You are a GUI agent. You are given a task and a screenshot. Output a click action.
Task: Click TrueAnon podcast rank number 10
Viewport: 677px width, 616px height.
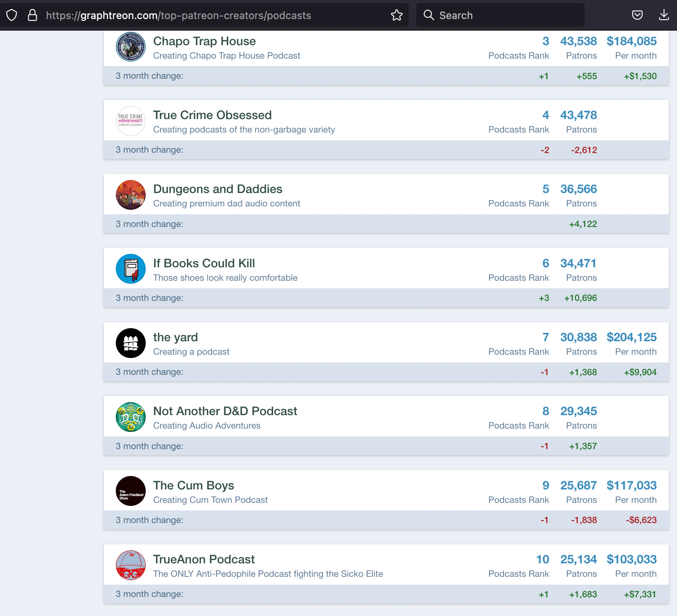(x=542, y=559)
